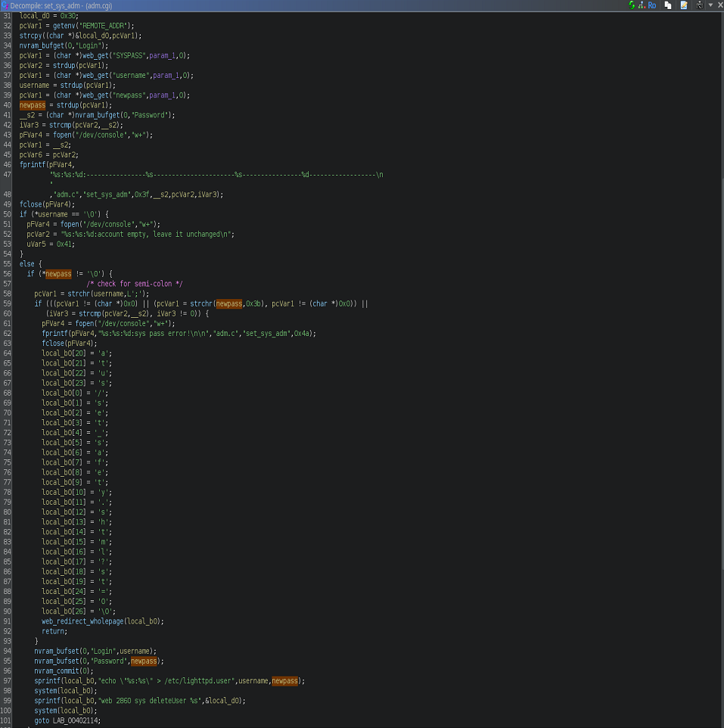
Task: Click the label LAB_00402114 on line 101
Action: point(75,720)
